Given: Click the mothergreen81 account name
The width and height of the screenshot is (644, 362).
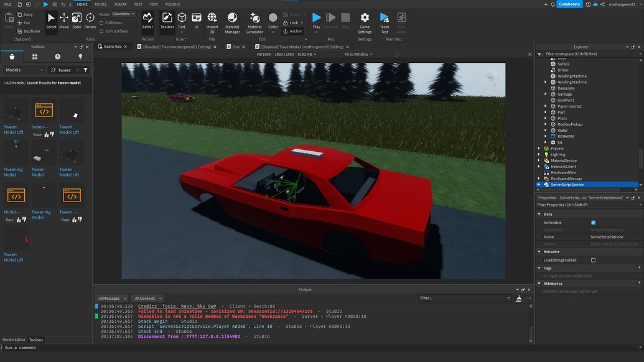Looking at the screenshot, I should pos(622,4).
